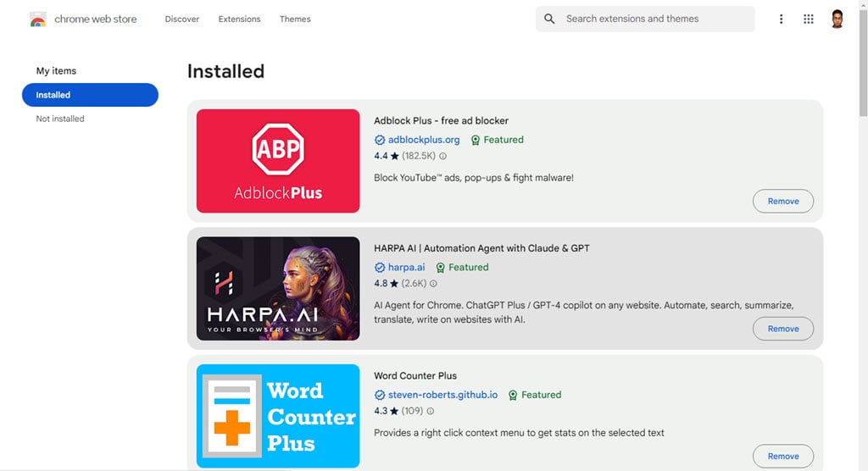Image resolution: width=868 pixels, height=471 pixels.
Task: Open the HARPA AI thumbnail image
Action: coord(278,288)
